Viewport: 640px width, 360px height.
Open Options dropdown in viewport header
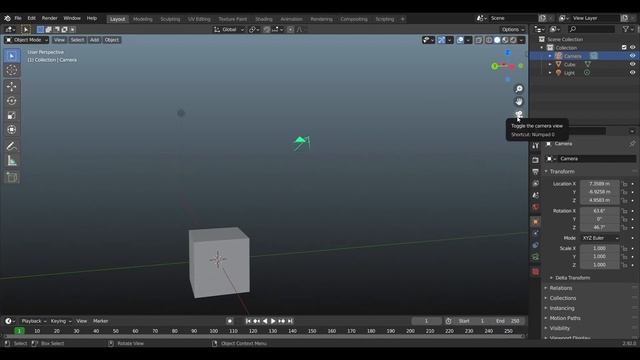click(x=513, y=29)
